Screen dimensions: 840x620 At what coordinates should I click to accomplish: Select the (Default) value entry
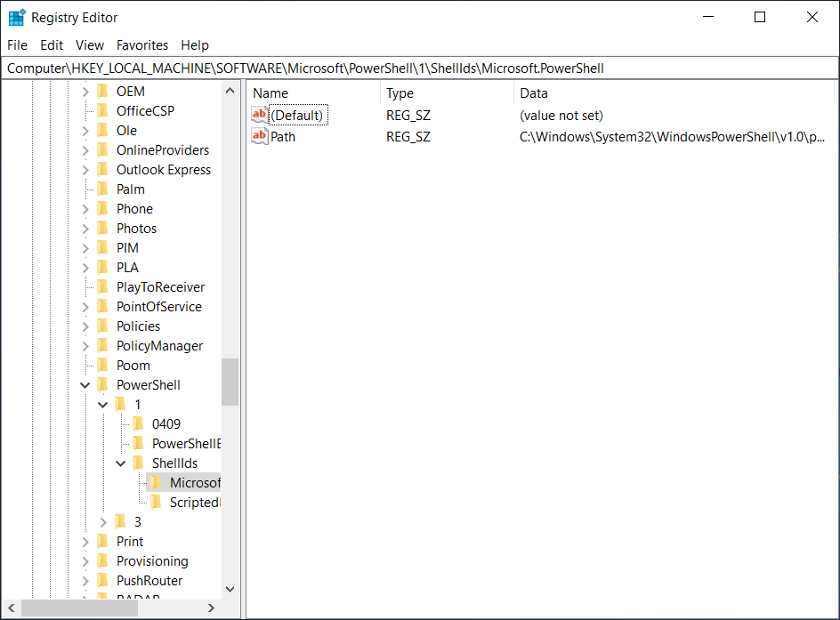click(298, 115)
